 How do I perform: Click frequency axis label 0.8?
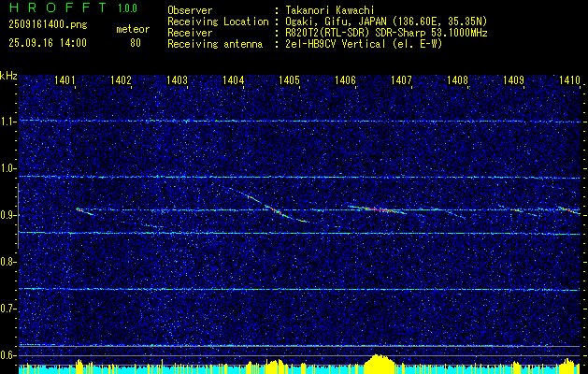7,262
